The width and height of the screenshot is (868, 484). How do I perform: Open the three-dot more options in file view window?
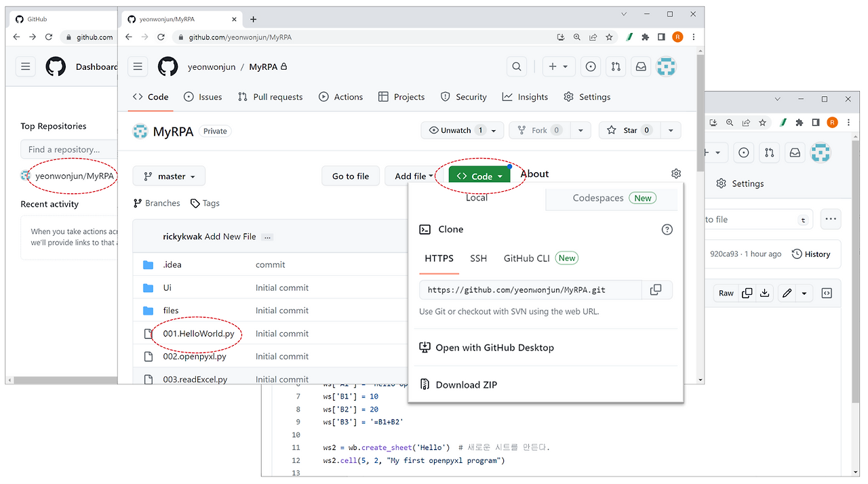[831, 219]
